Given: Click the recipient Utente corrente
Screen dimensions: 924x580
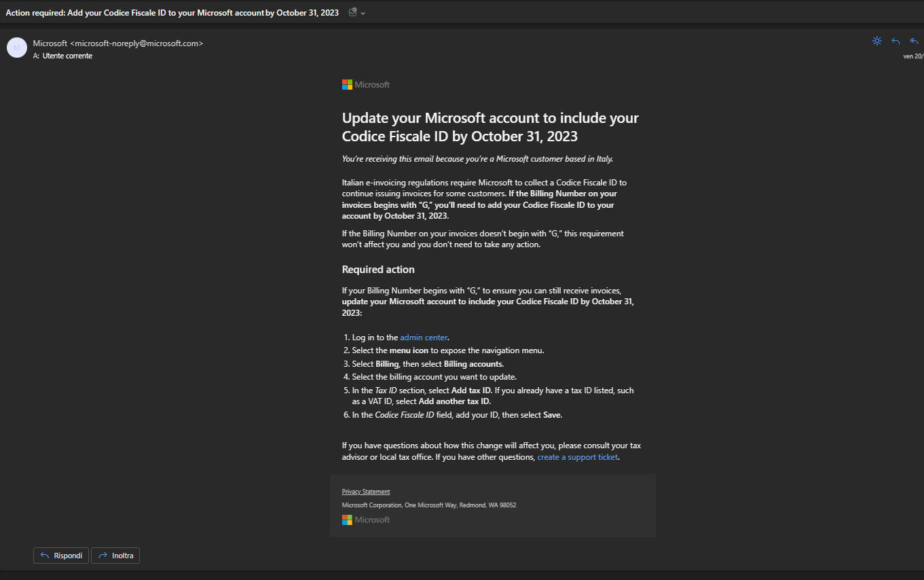Looking at the screenshot, I should coord(67,56).
